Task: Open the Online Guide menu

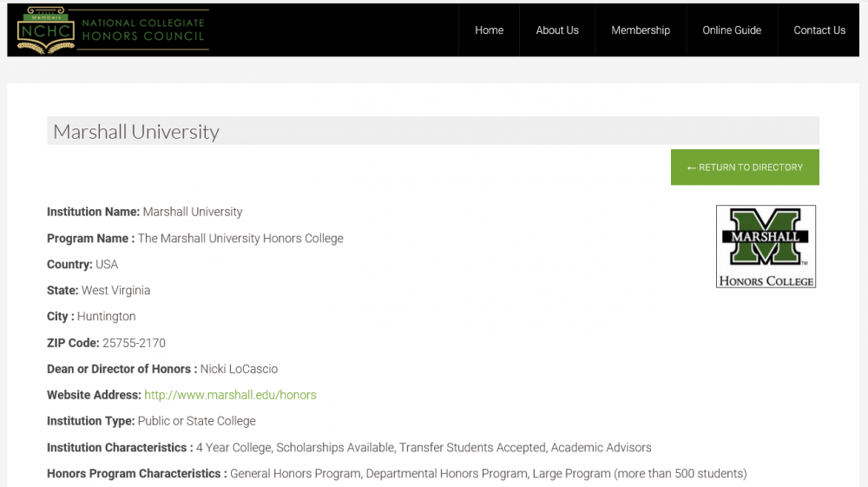Action: [732, 30]
